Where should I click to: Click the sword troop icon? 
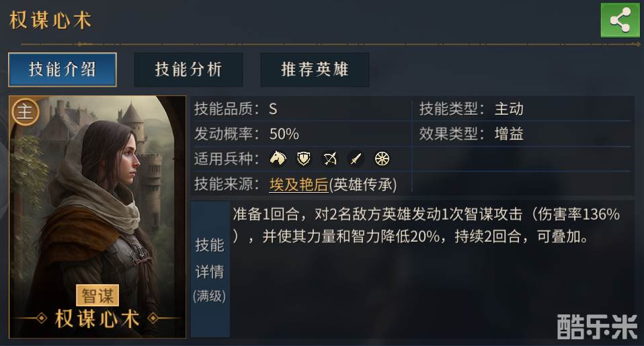[x=356, y=159]
